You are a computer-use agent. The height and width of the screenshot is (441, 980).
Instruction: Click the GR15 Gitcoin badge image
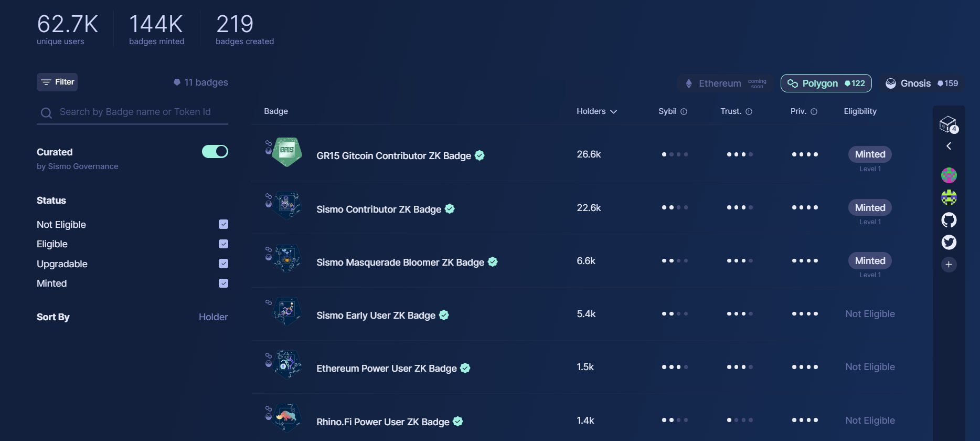[x=287, y=152]
